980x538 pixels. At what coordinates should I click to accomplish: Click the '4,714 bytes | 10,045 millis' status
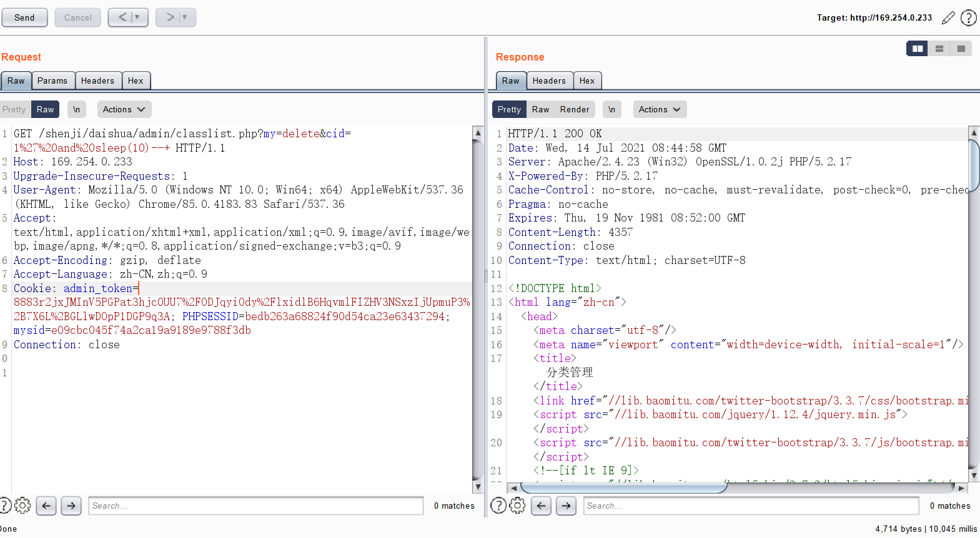(x=926, y=529)
